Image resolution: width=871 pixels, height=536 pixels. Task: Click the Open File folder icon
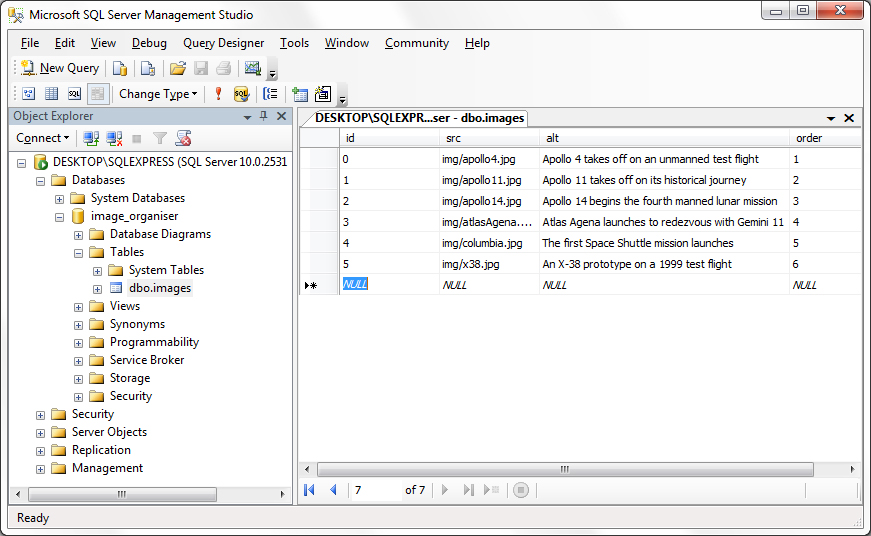(178, 68)
